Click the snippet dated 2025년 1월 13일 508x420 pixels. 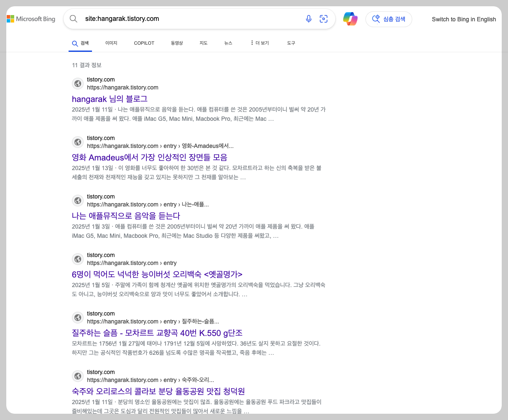pos(197,173)
